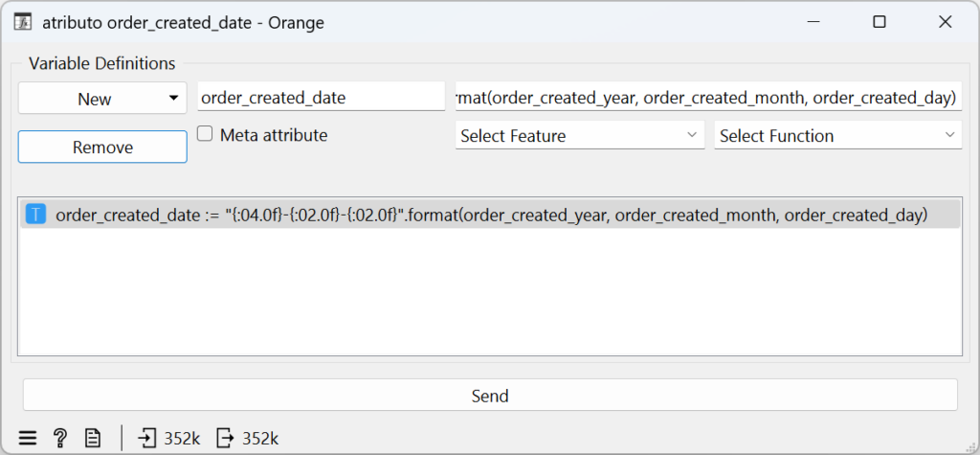Open the hamburger menu in the status bar
Viewport: 980px width, 455px height.
[28, 438]
